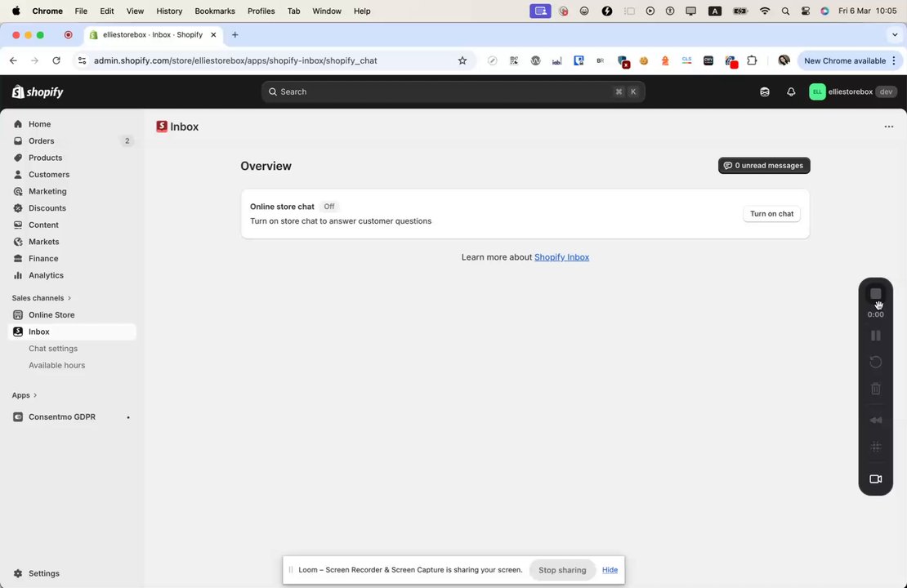Select Inbox in the sidebar
The height and width of the screenshot is (588, 907).
(72, 332)
